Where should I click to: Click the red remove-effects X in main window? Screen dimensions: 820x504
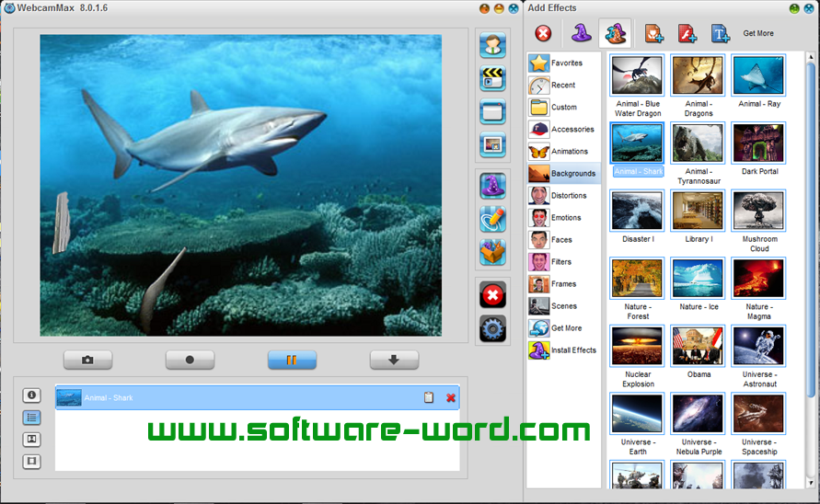point(492,295)
